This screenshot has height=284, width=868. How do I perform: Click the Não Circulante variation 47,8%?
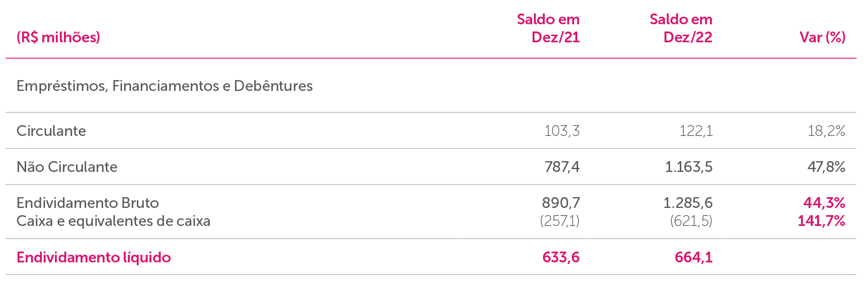[826, 167]
